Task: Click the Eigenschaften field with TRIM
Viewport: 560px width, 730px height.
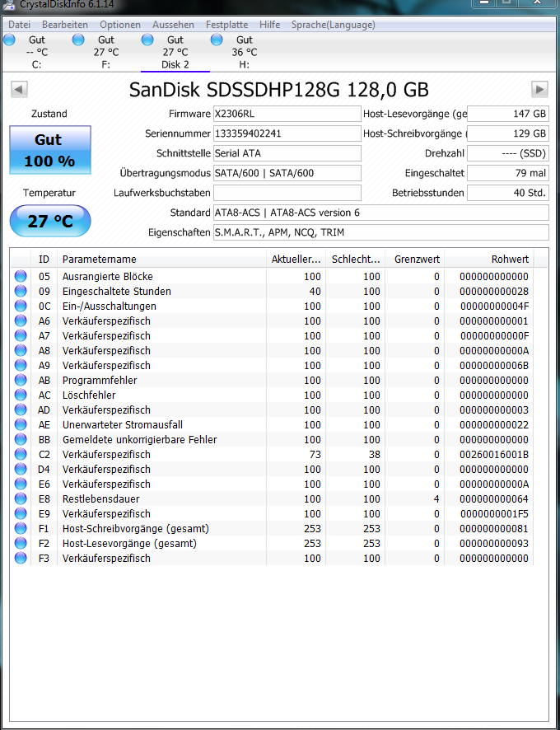Action: point(381,232)
